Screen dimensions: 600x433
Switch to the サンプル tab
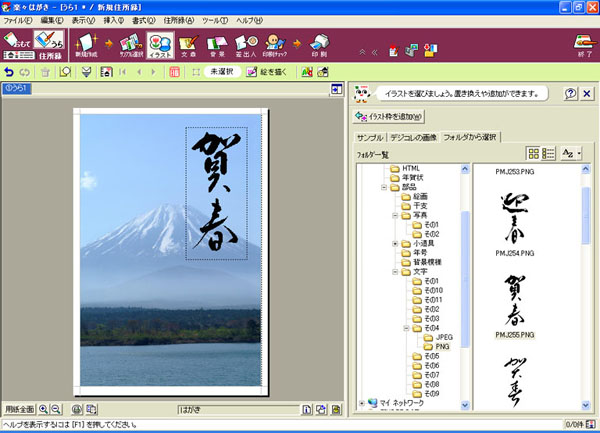pos(372,137)
